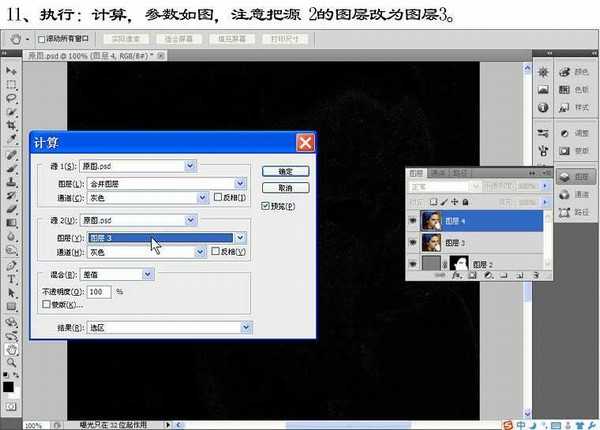Image resolution: width=600 pixels, height=430 pixels.
Task: Click the foreground color swatch
Action: coord(8,385)
